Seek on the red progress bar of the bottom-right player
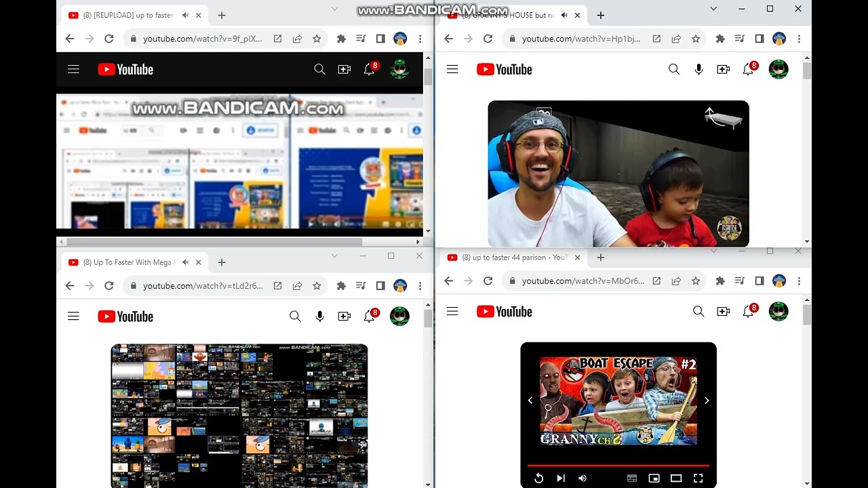The height and width of the screenshot is (488, 868). point(618,466)
